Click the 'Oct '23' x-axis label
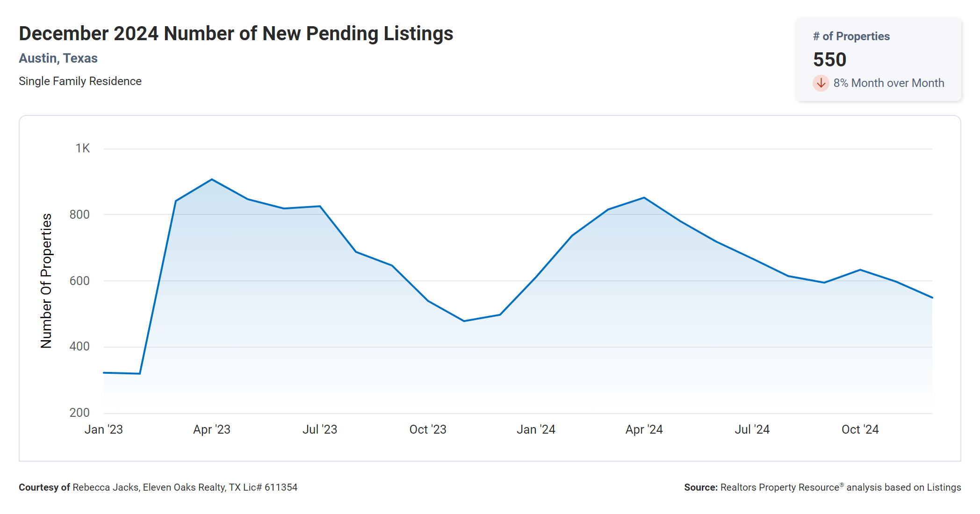Screen dimensions: 980x514 click(x=428, y=429)
